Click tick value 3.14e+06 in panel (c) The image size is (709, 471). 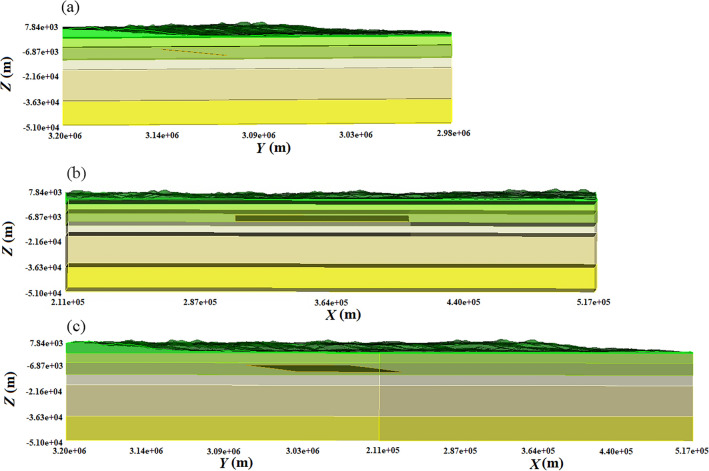(146, 451)
